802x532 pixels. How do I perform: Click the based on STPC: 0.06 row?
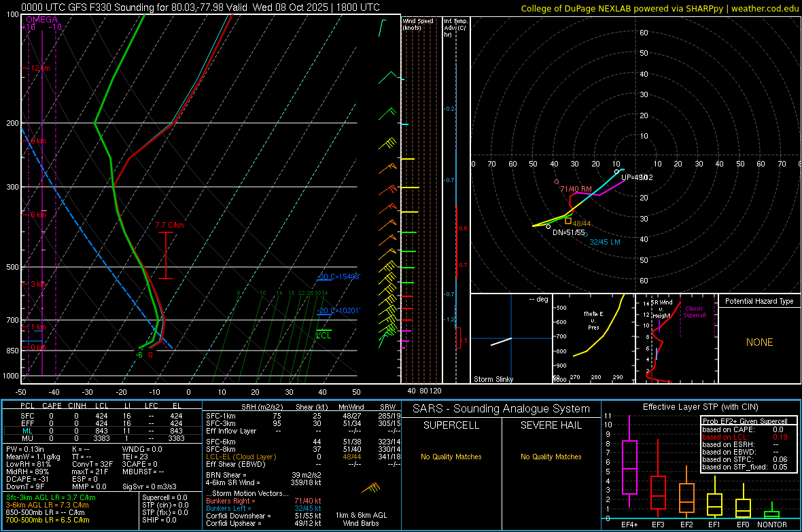[745, 459]
